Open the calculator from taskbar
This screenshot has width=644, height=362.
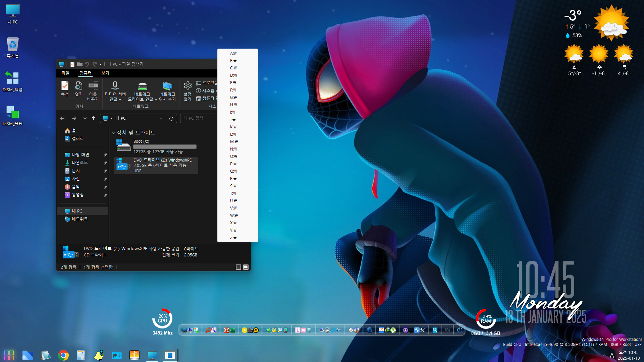(81, 355)
